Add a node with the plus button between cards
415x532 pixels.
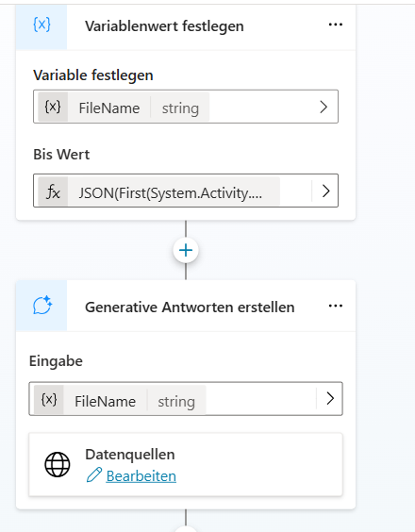[x=186, y=250]
